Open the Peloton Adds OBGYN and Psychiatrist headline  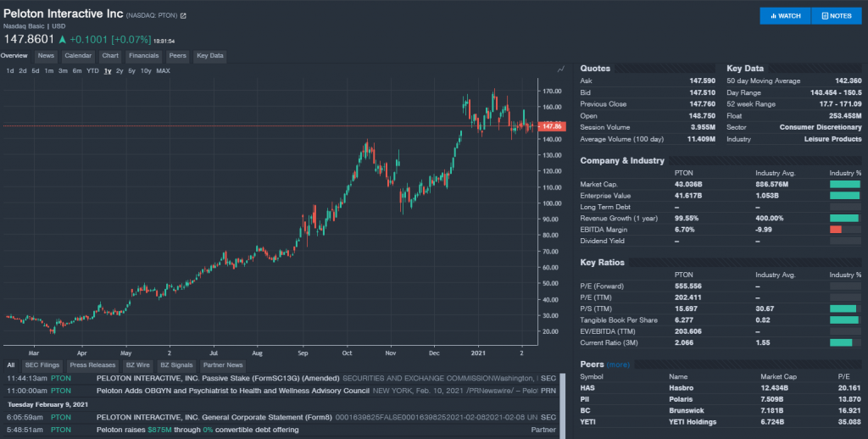tap(232, 391)
